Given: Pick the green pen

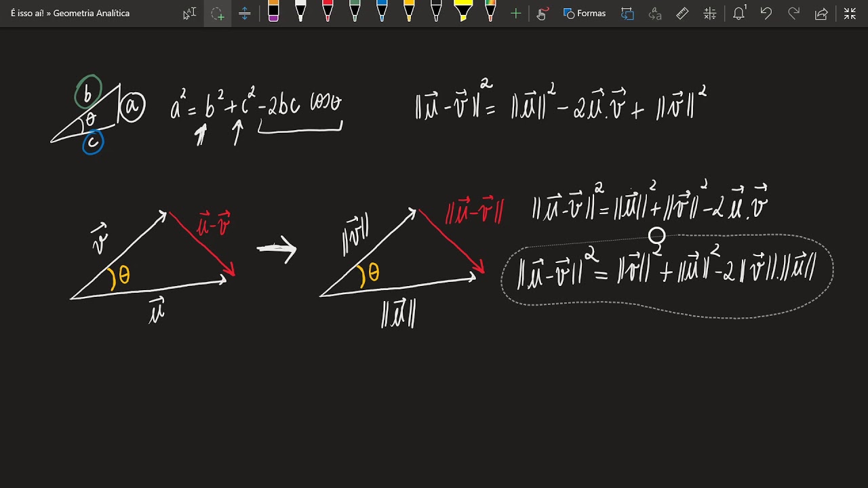Looking at the screenshot, I should click(x=355, y=12).
